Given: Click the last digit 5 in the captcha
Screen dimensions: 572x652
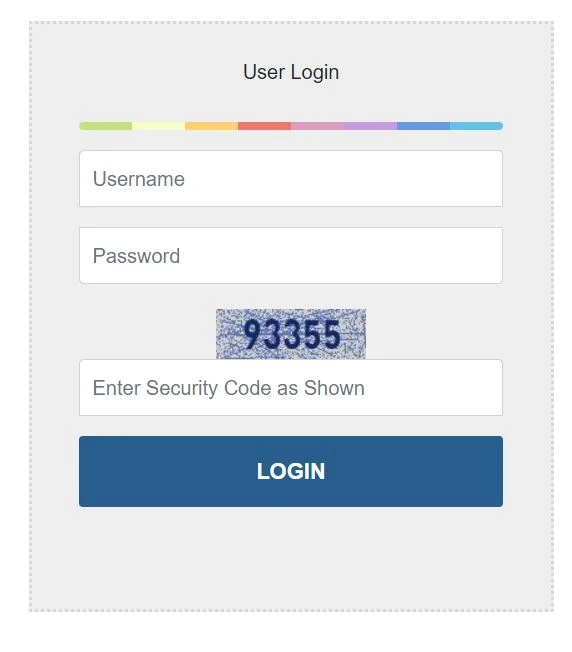Looking at the screenshot, I should click(x=332, y=334).
